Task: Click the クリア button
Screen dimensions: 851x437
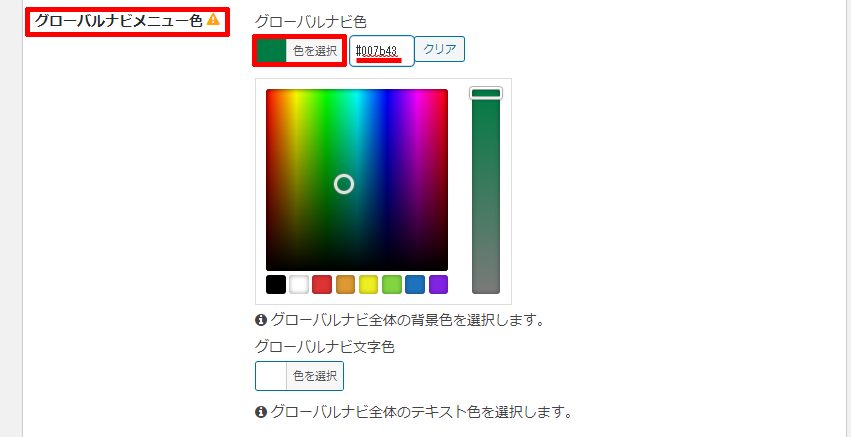Action: point(440,49)
